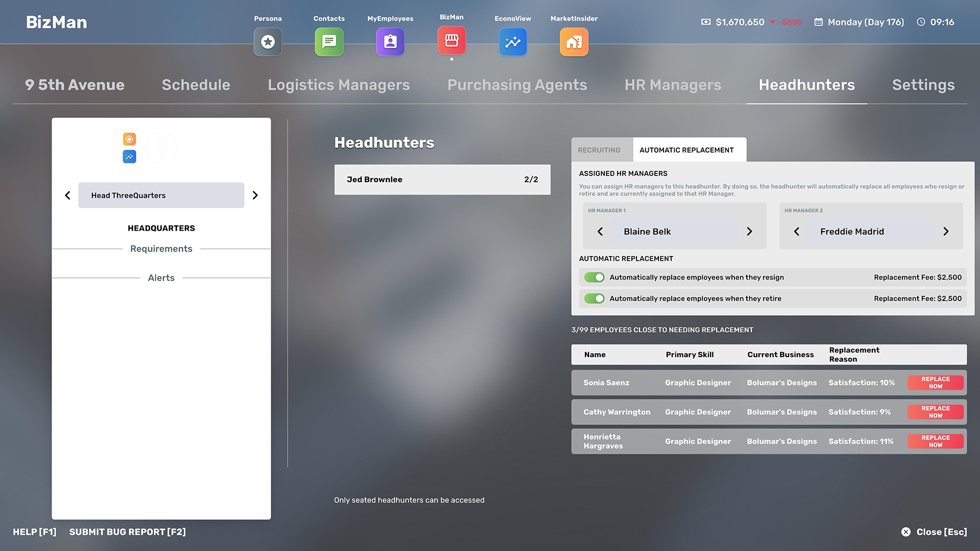Open the MyEmployees badge icon

click(x=390, y=42)
